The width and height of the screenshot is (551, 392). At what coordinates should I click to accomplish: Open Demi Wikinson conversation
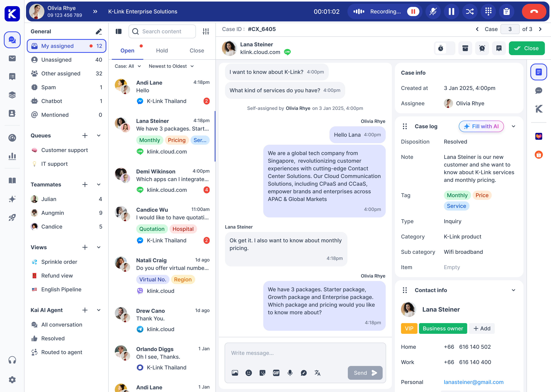[x=162, y=181]
